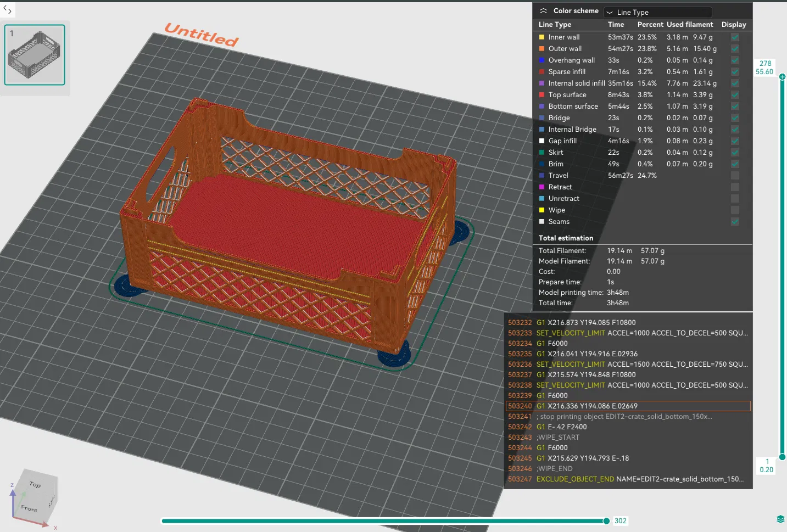Click the horizontal move slider handle

606,521
